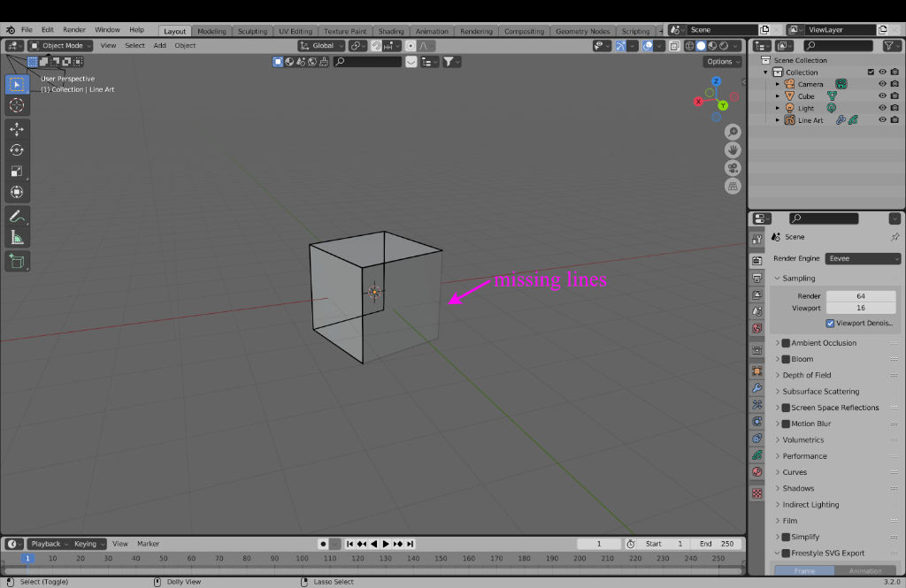Screen dimensions: 906x588
Task: Enable the Viewport Denoising checkbox
Action: pos(830,323)
